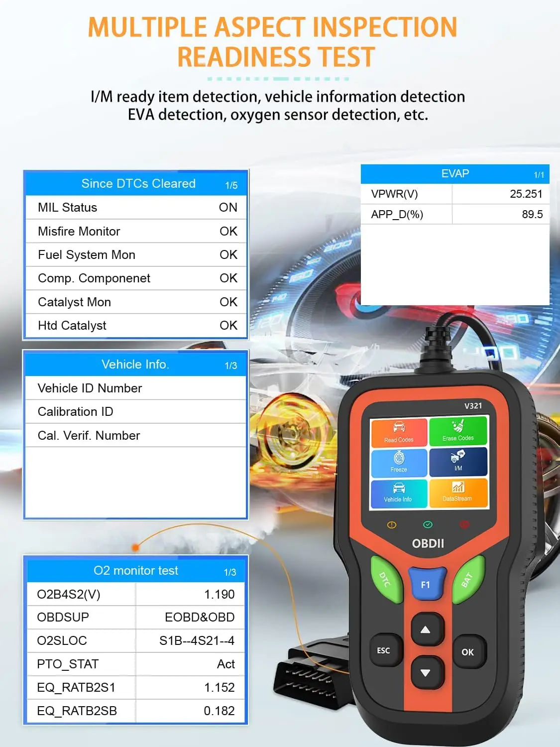Open the Vehicle ID Number entry
Image resolution: width=560 pixels, height=747 pixels.
point(136,388)
